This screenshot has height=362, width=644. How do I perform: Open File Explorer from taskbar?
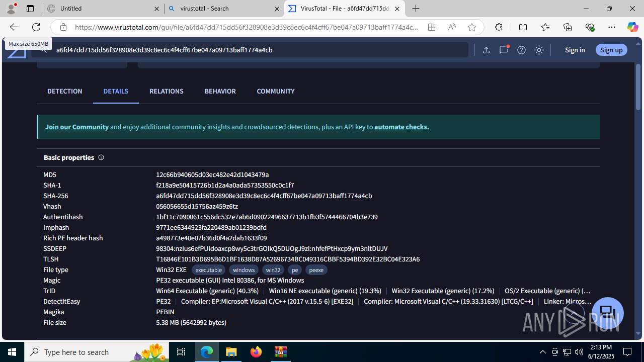[231, 352]
